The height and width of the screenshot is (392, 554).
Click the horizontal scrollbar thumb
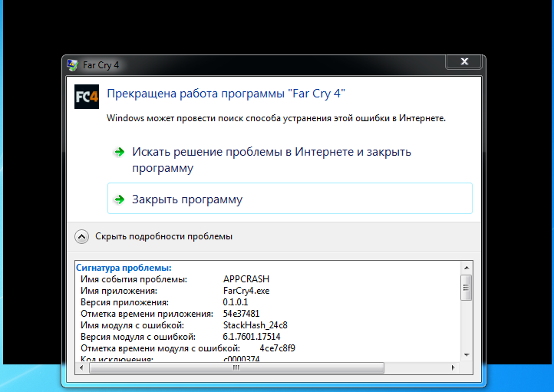coord(236,367)
